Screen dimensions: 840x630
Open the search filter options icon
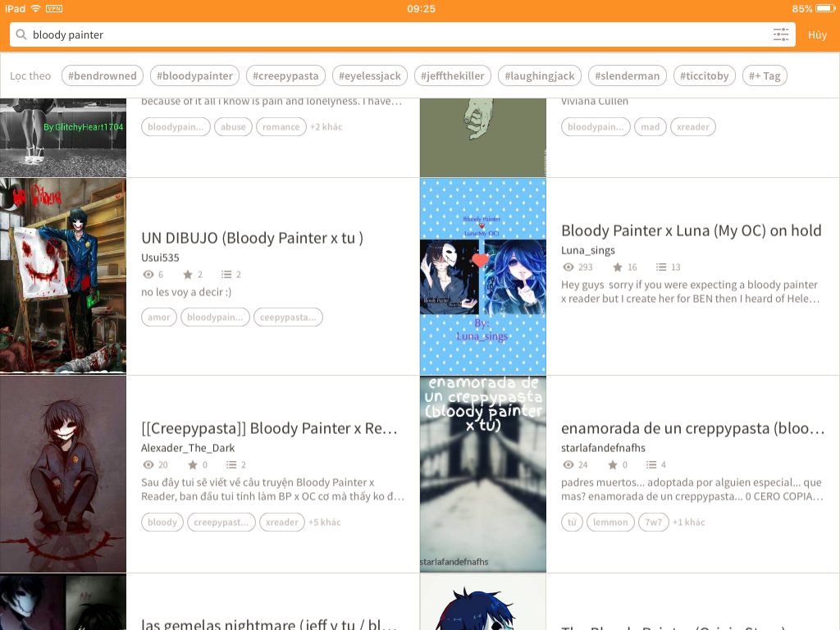point(781,34)
